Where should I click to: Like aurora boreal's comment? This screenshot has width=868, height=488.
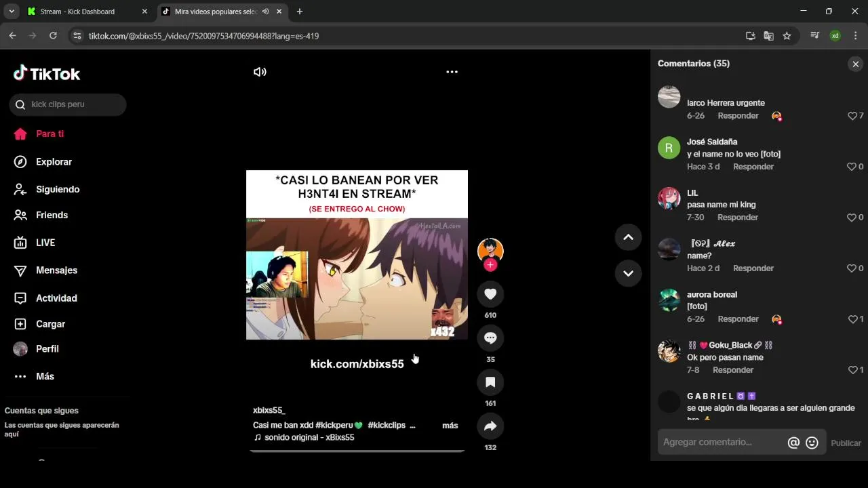[x=852, y=319]
